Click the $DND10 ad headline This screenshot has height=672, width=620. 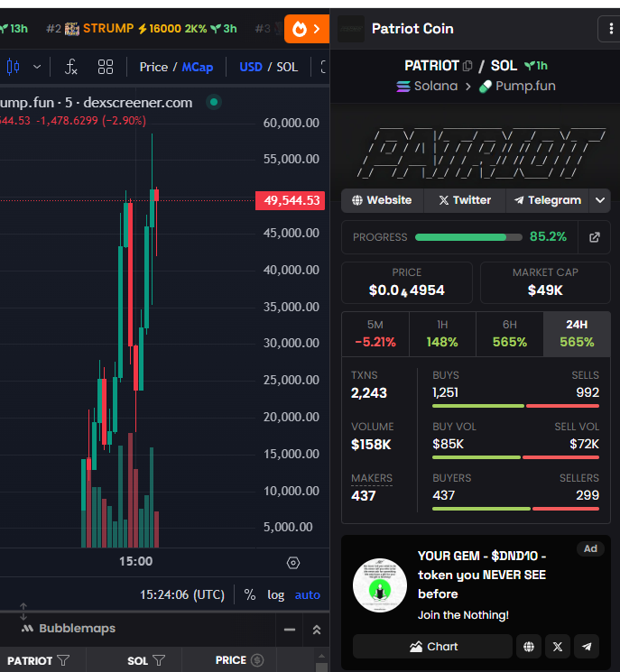482,575
